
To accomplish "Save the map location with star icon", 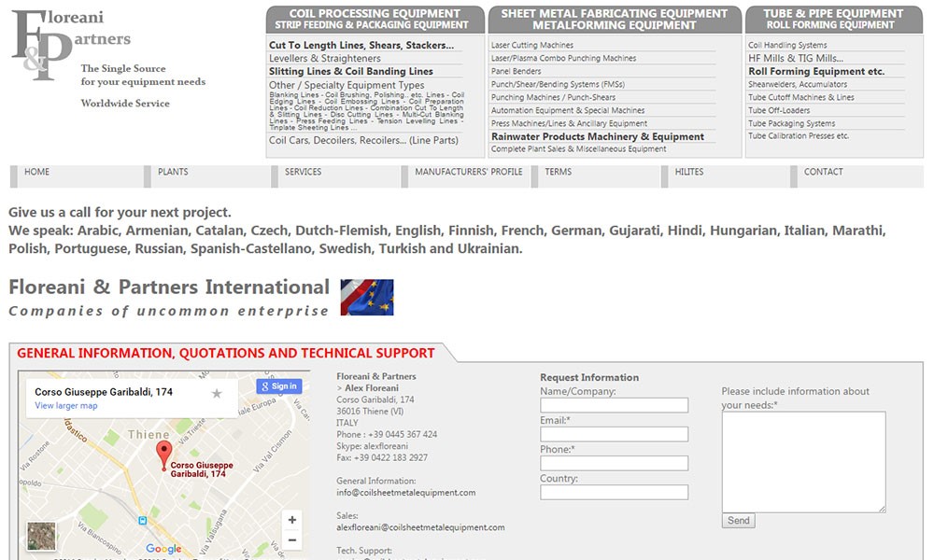I will (x=217, y=393).
